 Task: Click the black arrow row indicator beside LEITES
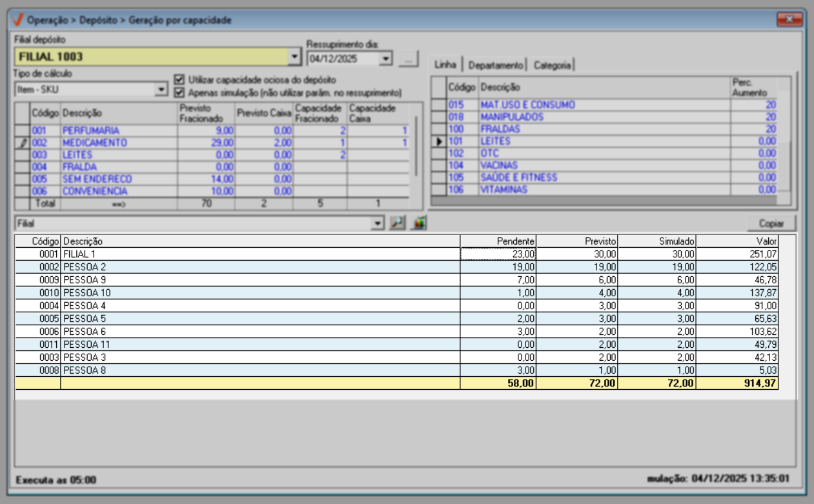click(439, 141)
